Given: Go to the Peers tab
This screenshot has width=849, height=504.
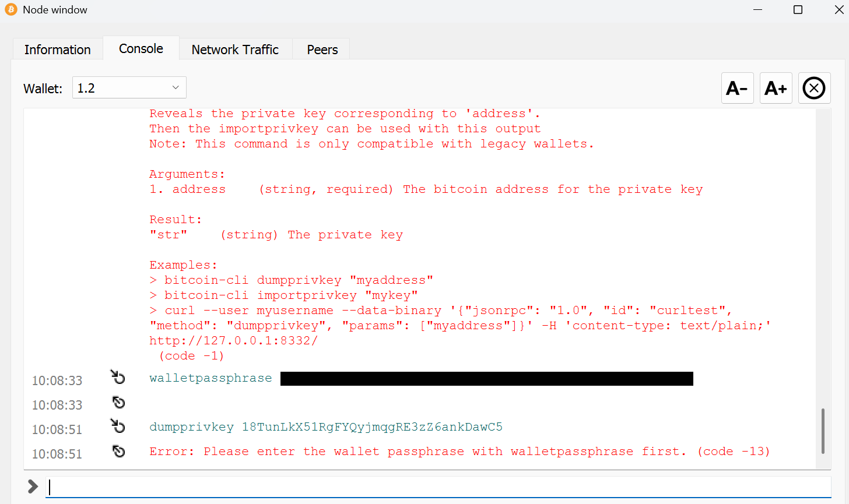Looking at the screenshot, I should (x=322, y=50).
